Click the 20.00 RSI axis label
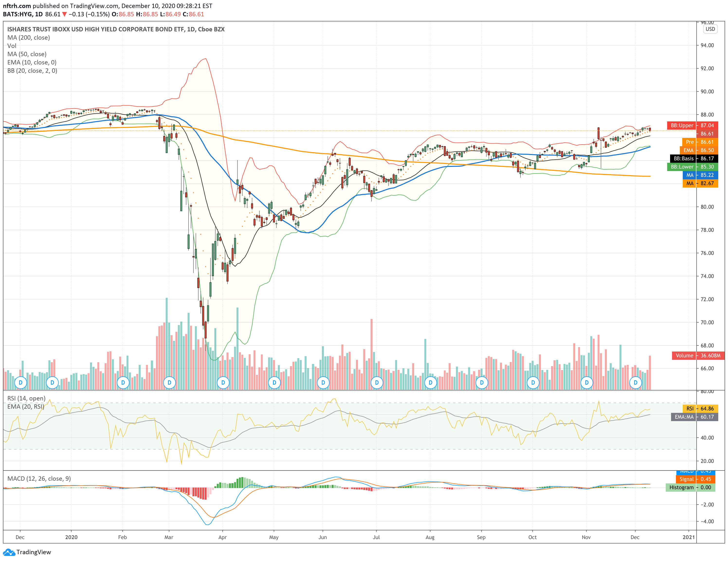This screenshot has height=561, width=728. [707, 461]
